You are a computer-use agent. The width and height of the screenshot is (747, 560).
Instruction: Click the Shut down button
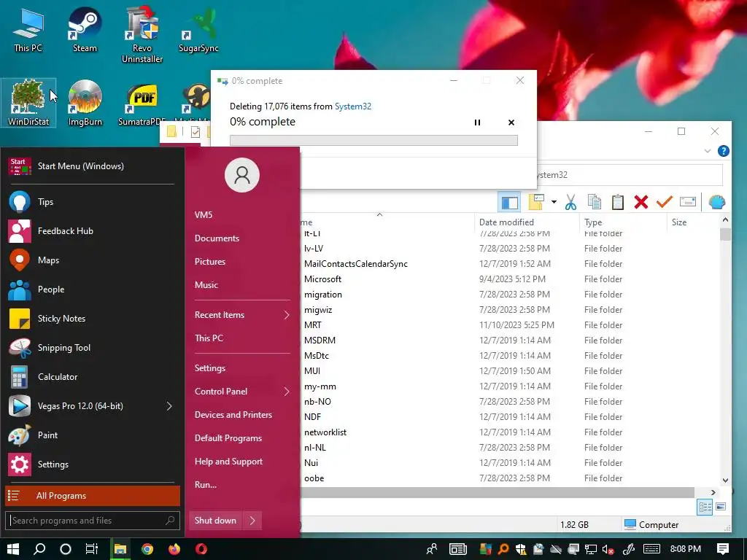click(x=215, y=521)
